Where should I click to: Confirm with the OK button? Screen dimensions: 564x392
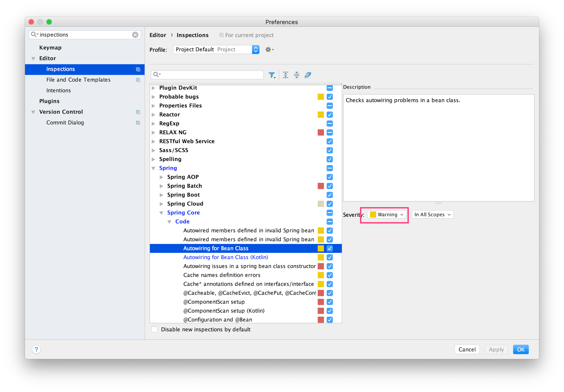(x=520, y=349)
